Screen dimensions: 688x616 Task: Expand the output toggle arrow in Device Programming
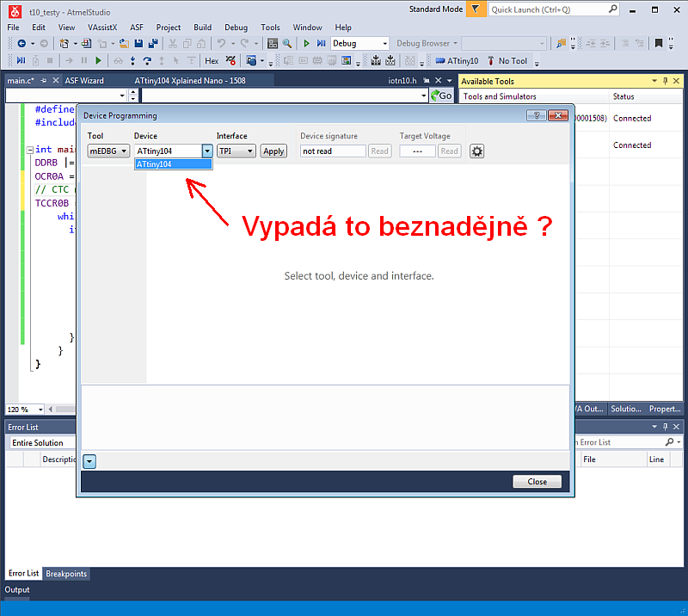(89, 461)
